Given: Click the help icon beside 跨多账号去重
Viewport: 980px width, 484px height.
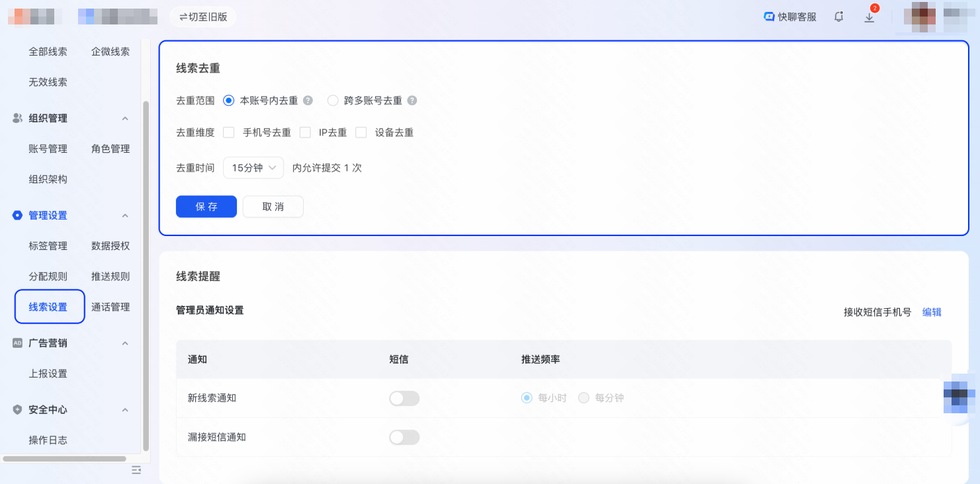Looking at the screenshot, I should (x=412, y=100).
